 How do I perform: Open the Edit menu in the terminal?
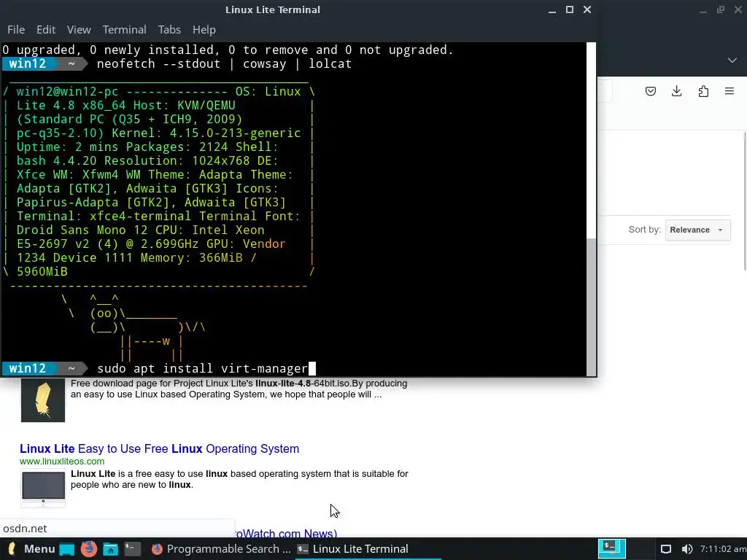[46, 29]
